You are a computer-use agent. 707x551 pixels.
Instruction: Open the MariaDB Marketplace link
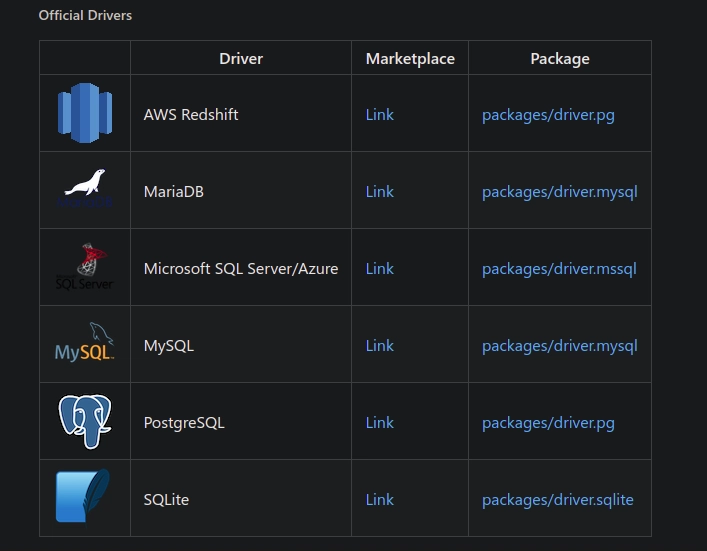click(380, 192)
